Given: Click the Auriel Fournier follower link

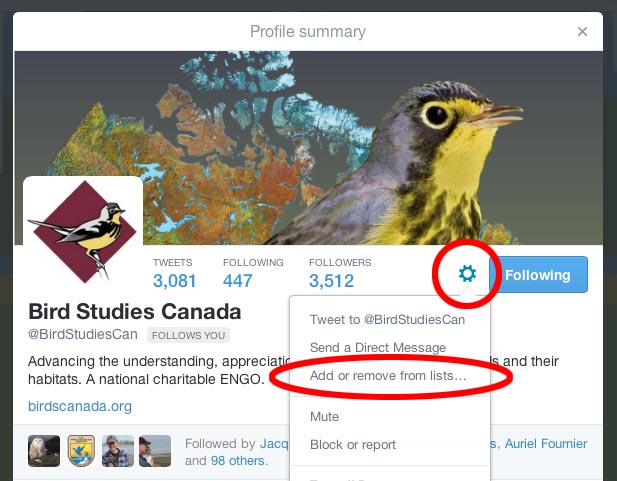Looking at the screenshot, I should [x=546, y=443].
